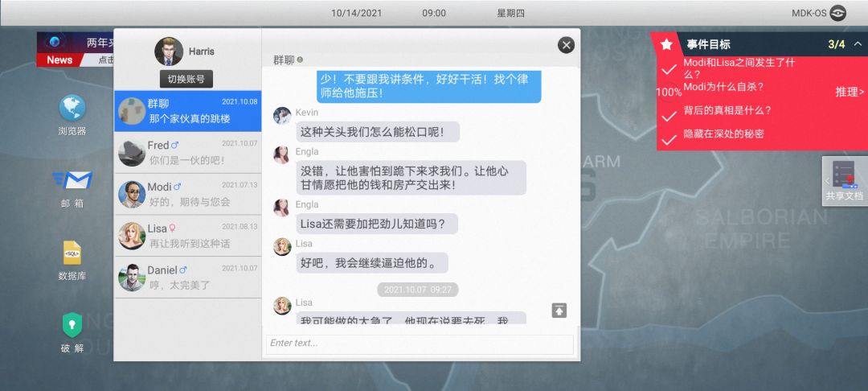Click the time 09:00 in top bar
The image size is (868, 391).
coord(434,13)
